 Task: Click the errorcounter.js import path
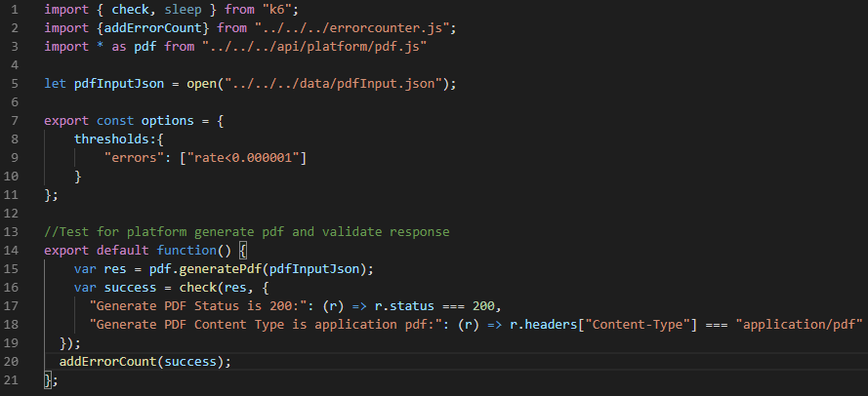click(355, 28)
